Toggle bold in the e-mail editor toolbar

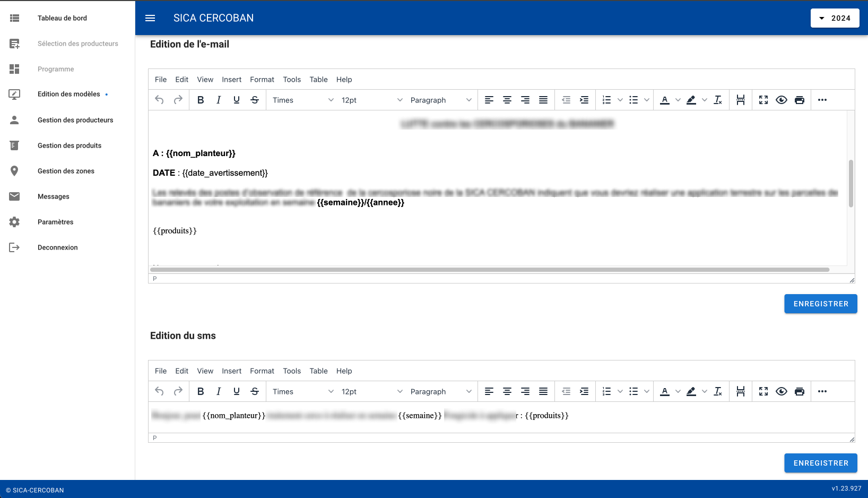coord(201,100)
